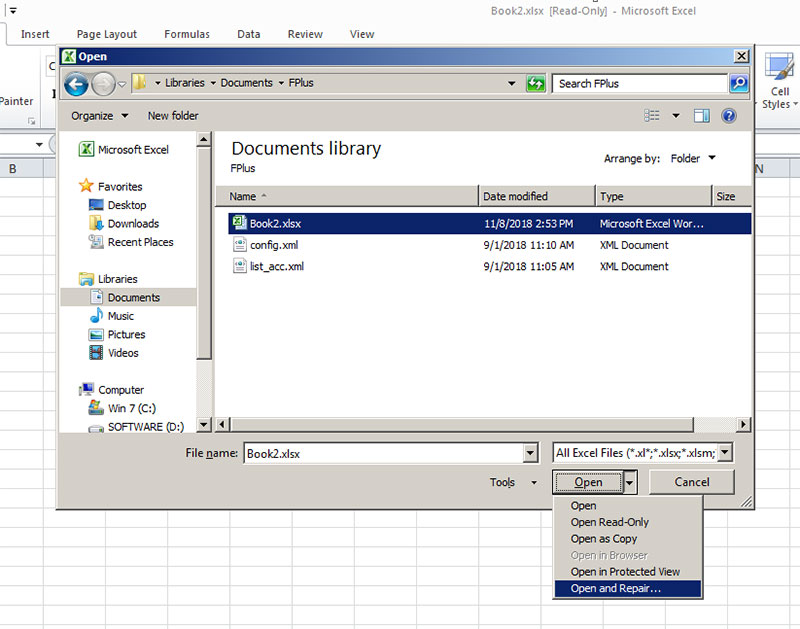Click the Open button split arrow
Image resolution: width=800 pixels, height=629 pixels.
[x=630, y=482]
